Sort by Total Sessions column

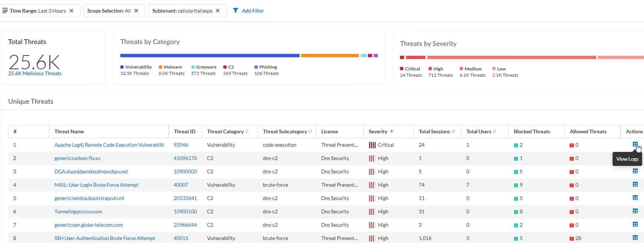coord(453,132)
